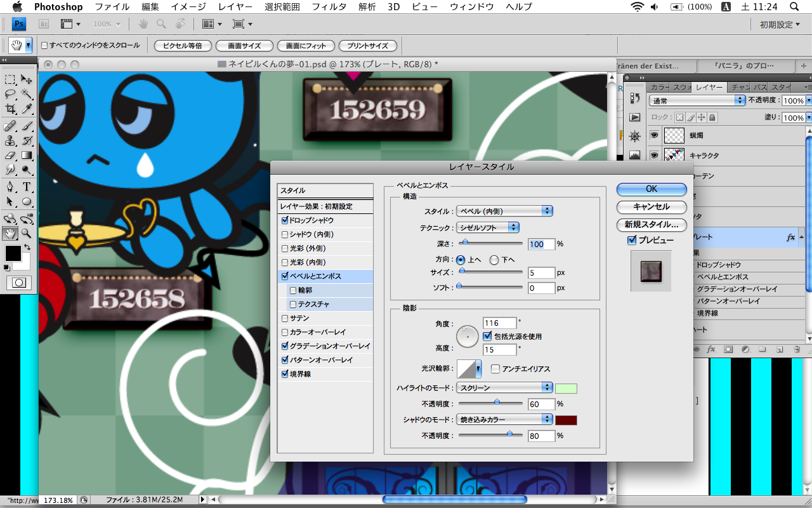Hide the キャラクタ layer

[654, 155]
